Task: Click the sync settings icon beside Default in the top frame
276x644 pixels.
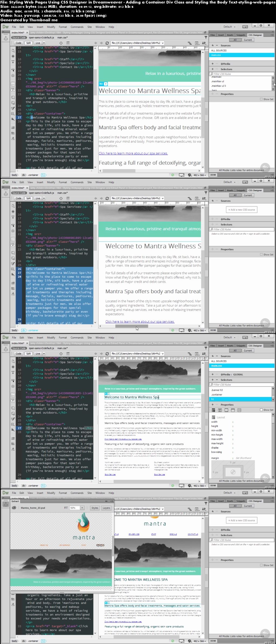Action: 245,27
